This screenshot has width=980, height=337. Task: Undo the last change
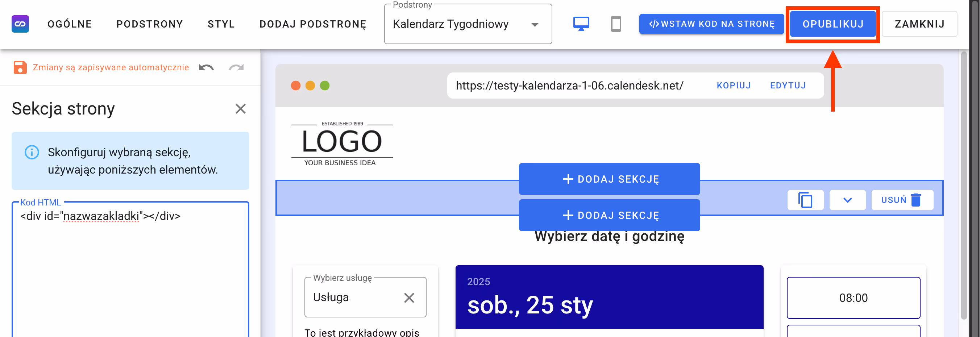(x=206, y=67)
